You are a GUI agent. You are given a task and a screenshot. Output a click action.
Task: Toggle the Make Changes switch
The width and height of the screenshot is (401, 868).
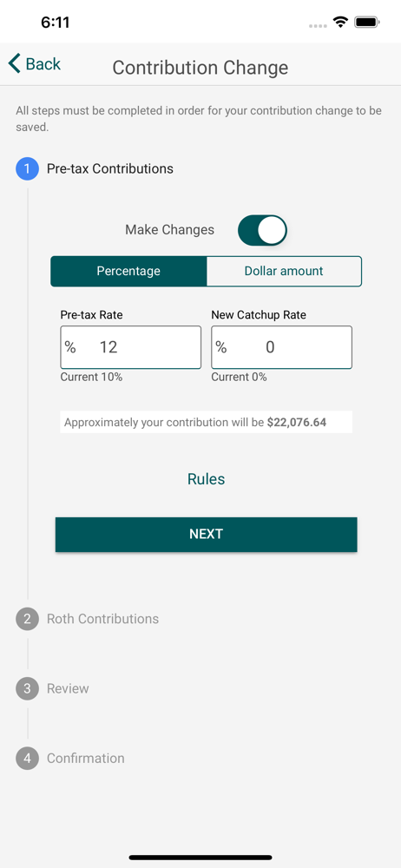262,230
